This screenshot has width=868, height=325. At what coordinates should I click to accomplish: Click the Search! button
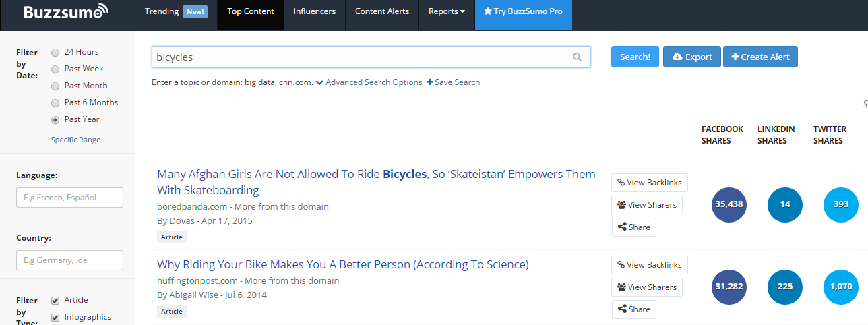635,57
